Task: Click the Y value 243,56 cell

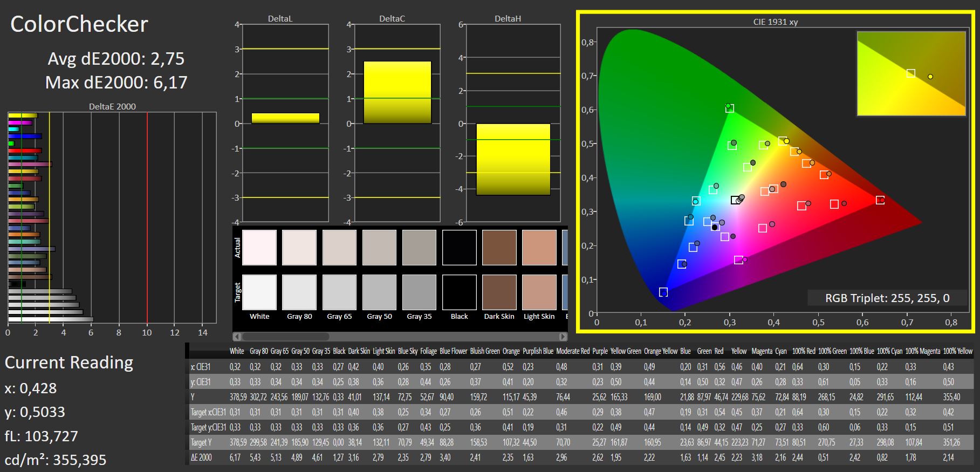Action: click(x=279, y=397)
